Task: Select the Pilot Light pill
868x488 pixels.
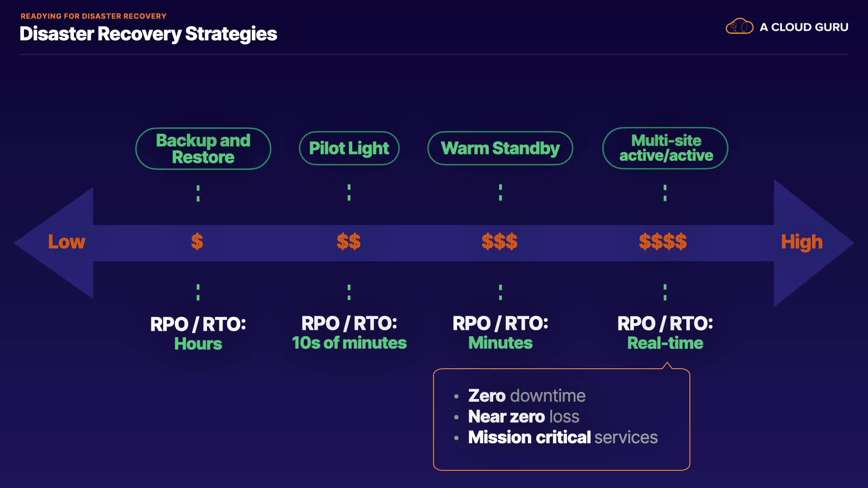Action: click(349, 148)
